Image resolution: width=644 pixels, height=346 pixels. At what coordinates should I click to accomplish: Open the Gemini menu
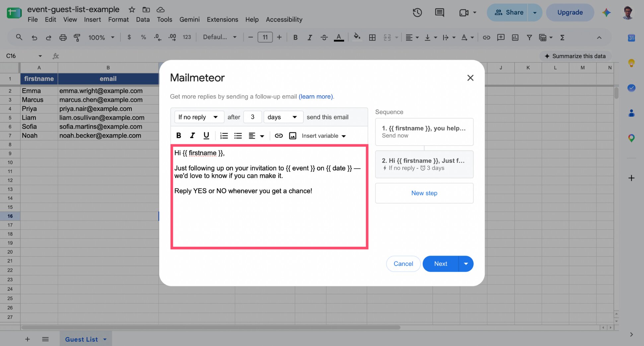pyautogui.click(x=189, y=20)
